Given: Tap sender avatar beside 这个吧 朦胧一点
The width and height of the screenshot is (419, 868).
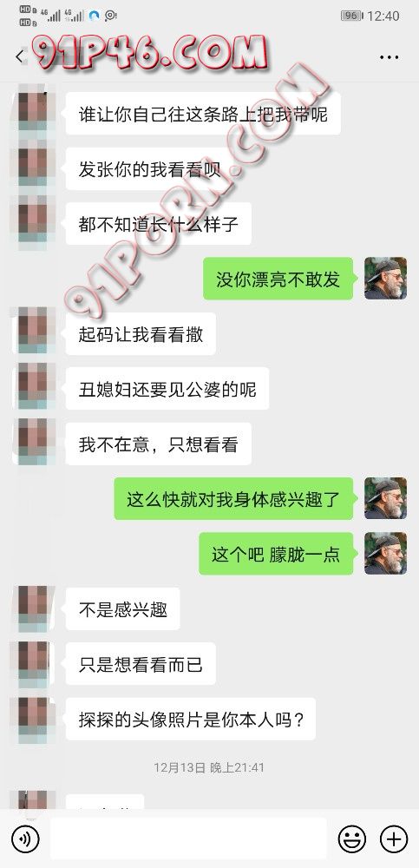Looking at the screenshot, I should click(x=385, y=554).
